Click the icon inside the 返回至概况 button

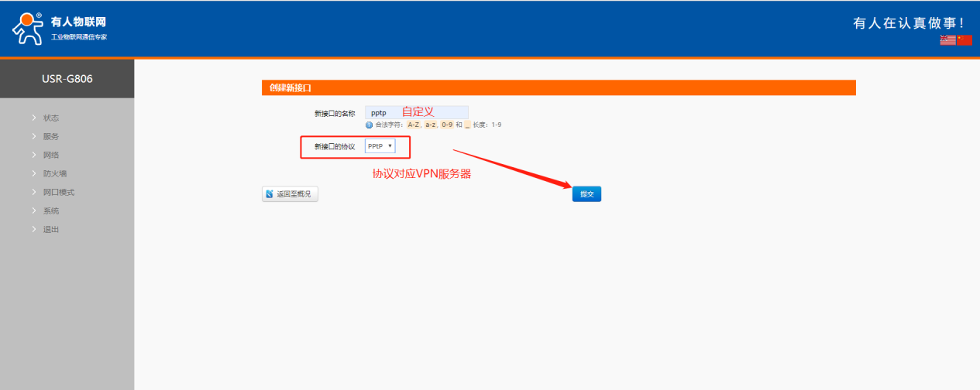270,194
